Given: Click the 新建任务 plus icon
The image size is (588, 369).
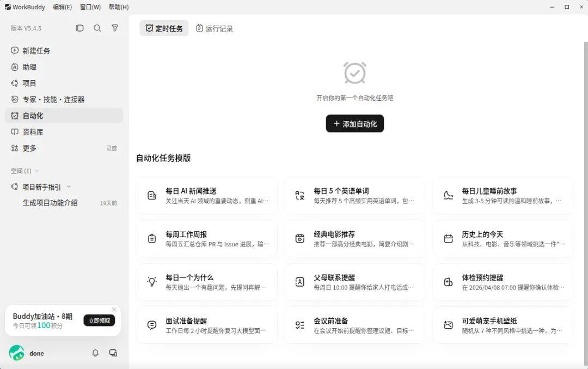Looking at the screenshot, I should [15, 50].
